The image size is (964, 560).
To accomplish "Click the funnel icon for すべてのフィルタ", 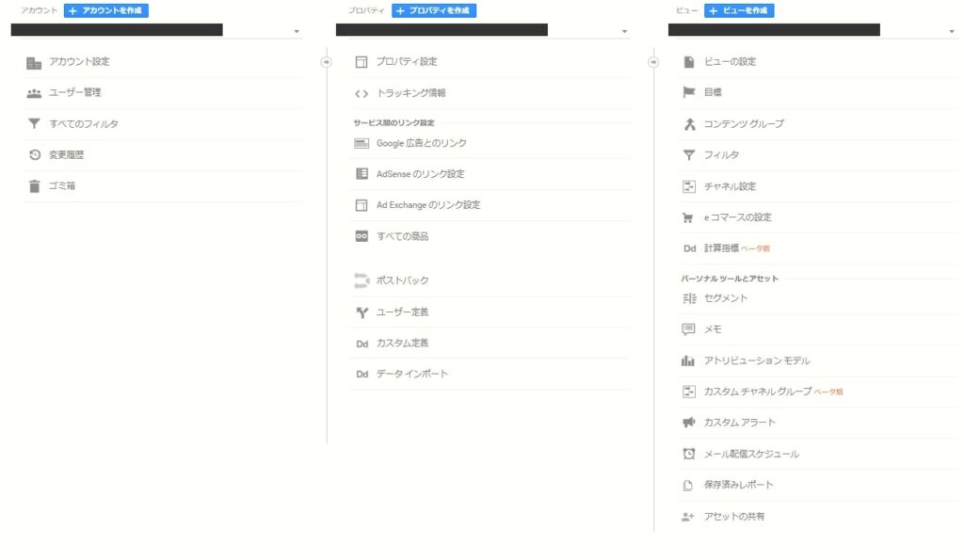I will [35, 123].
